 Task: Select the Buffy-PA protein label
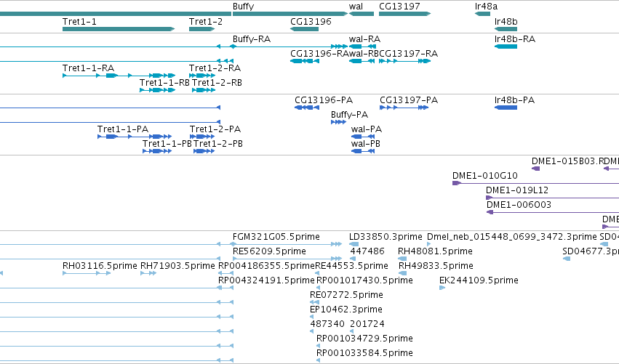coord(349,115)
